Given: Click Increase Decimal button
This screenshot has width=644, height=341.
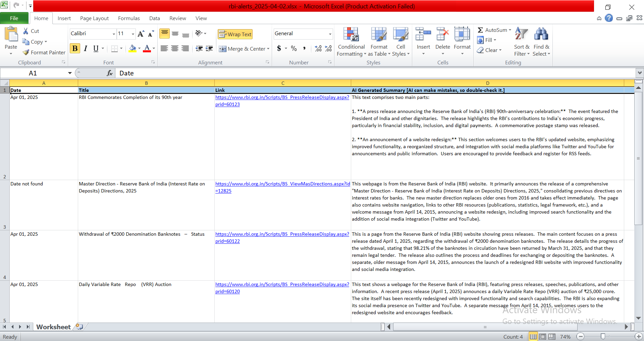Looking at the screenshot, I should pyautogui.click(x=318, y=49).
